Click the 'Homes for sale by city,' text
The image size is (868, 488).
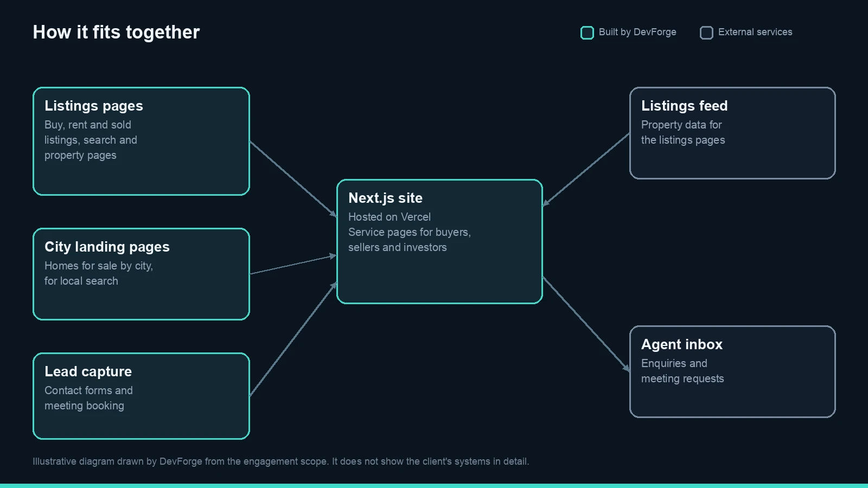coord(99,266)
